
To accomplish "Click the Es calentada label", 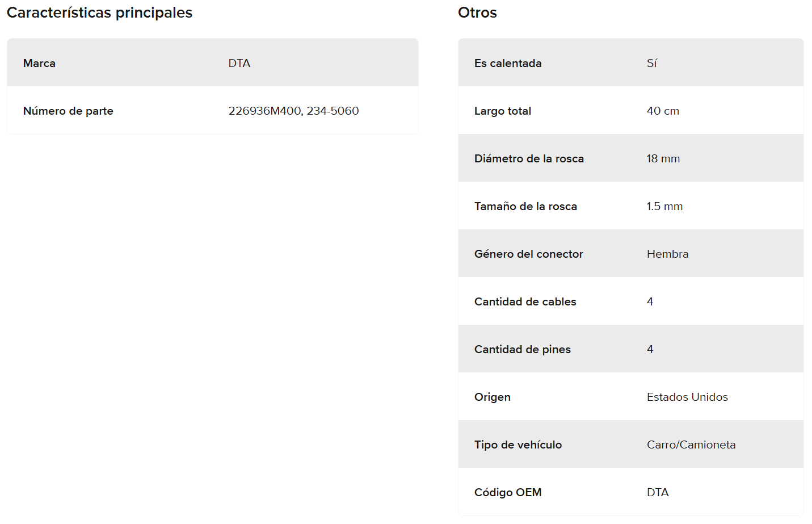I will (x=508, y=63).
